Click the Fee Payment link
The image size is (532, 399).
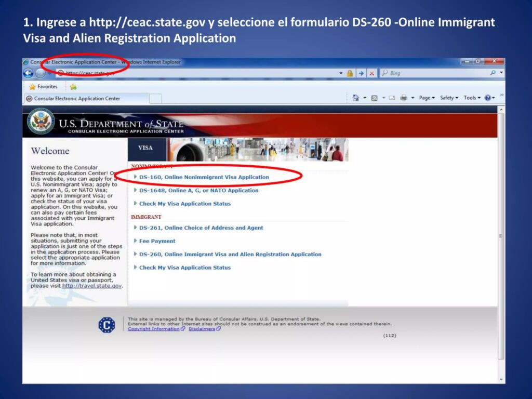coord(157,241)
